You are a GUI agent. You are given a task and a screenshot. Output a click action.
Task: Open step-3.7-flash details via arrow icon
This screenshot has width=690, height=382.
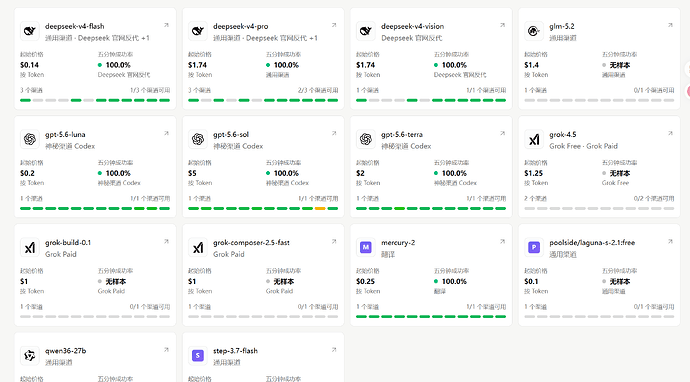pyautogui.click(x=334, y=349)
